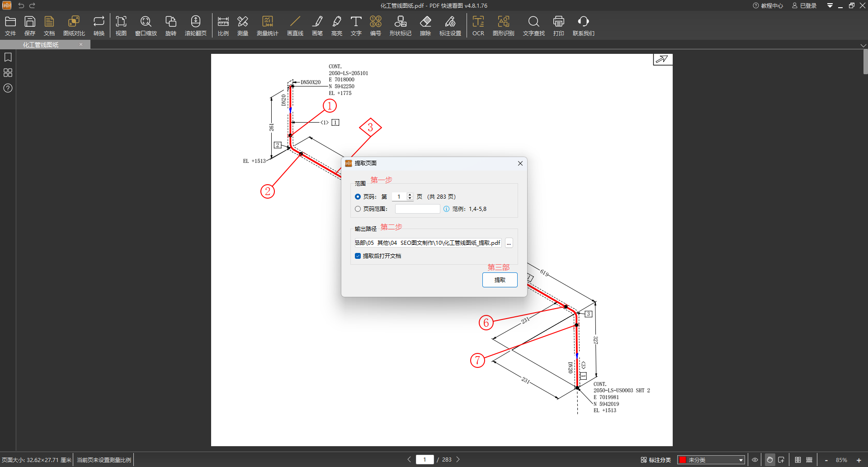The height and width of the screenshot is (467, 868).
Task: Open the OCR text recognition tool
Action: (478, 26)
